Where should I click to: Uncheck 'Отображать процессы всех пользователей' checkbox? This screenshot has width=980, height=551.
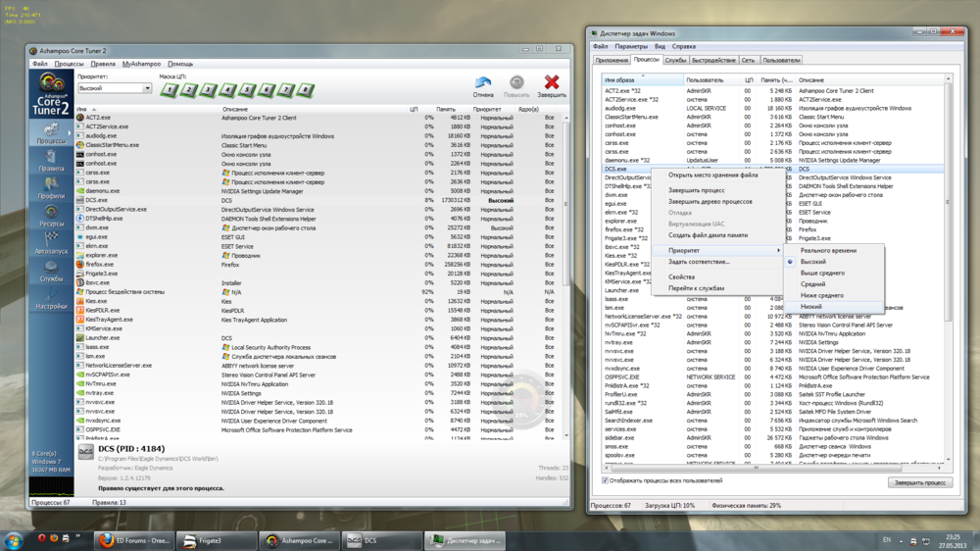605,481
